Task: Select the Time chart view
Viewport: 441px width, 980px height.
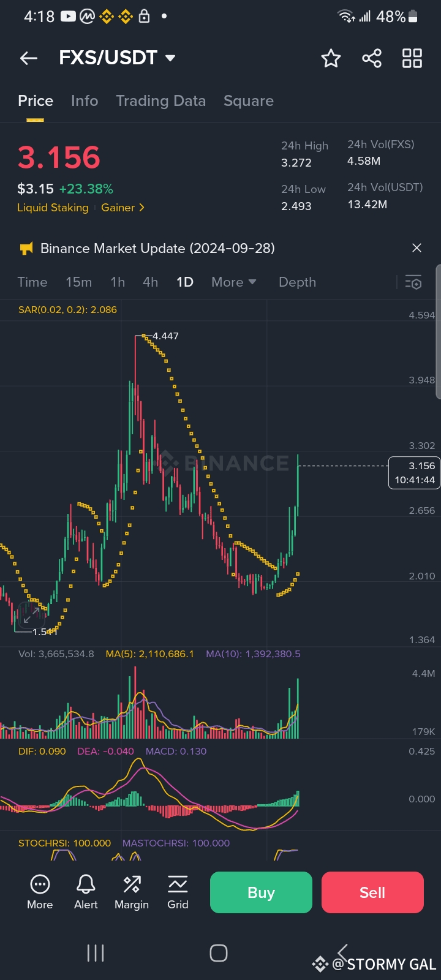Action: pyautogui.click(x=32, y=282)
